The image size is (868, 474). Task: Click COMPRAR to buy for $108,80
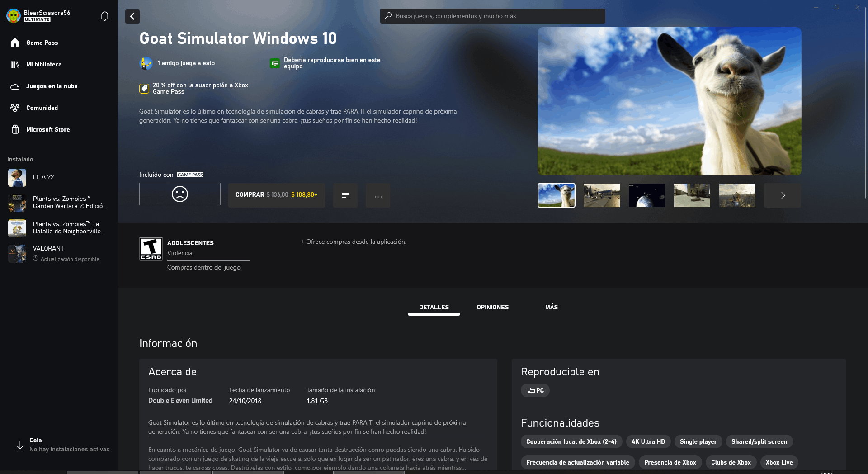[277, 195]
